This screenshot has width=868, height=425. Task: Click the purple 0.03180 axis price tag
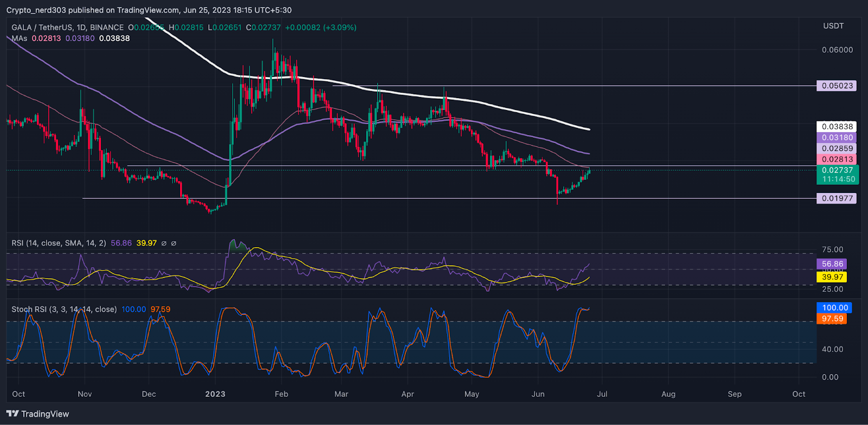[x=837, y=138]
